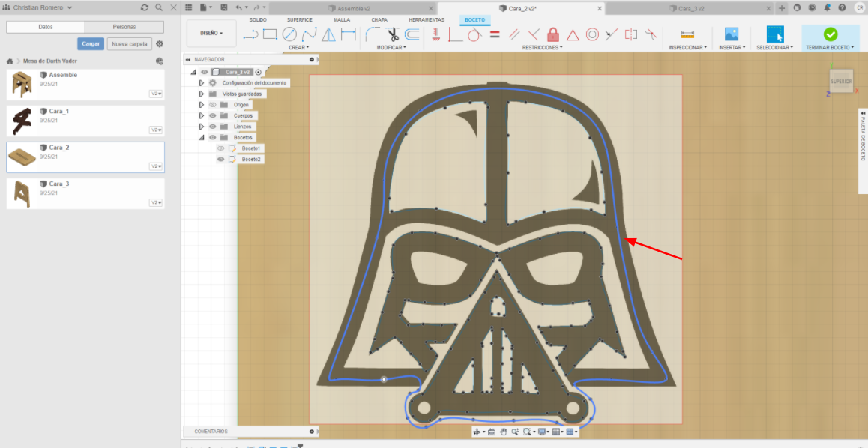Open the Help question mark menu
The image size is (868, 448).
click(842, 7)
